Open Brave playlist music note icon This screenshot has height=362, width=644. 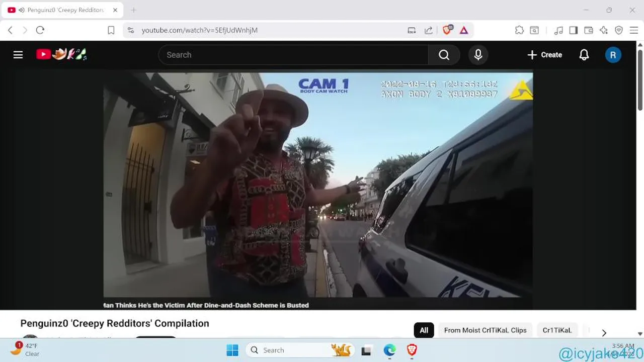558,30
